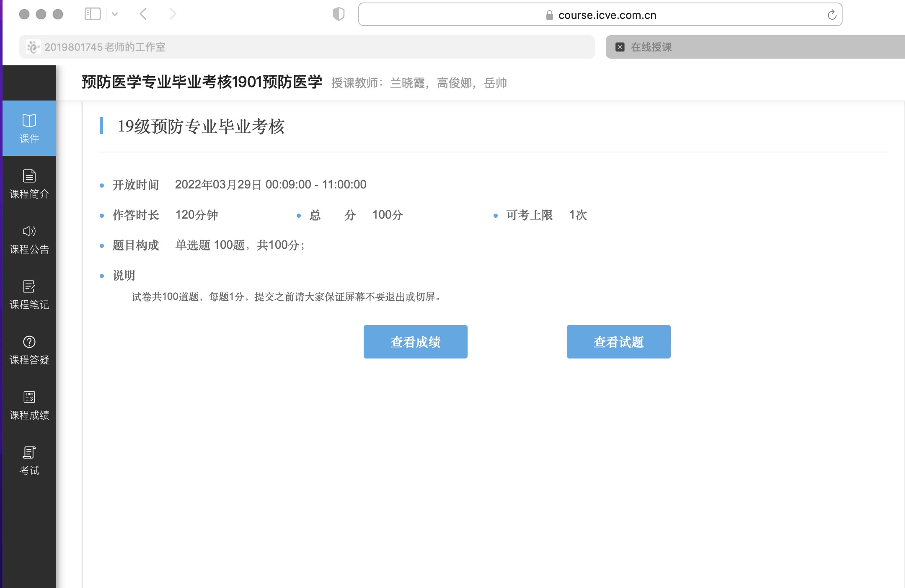Close the 在线授课 tab
Image resolution: width=905 pixels, height=588 pixels.
tap(620, 47)
